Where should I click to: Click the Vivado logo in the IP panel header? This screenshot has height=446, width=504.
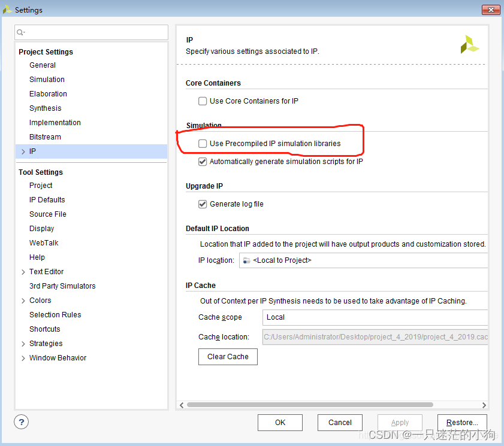coord(469,44)
